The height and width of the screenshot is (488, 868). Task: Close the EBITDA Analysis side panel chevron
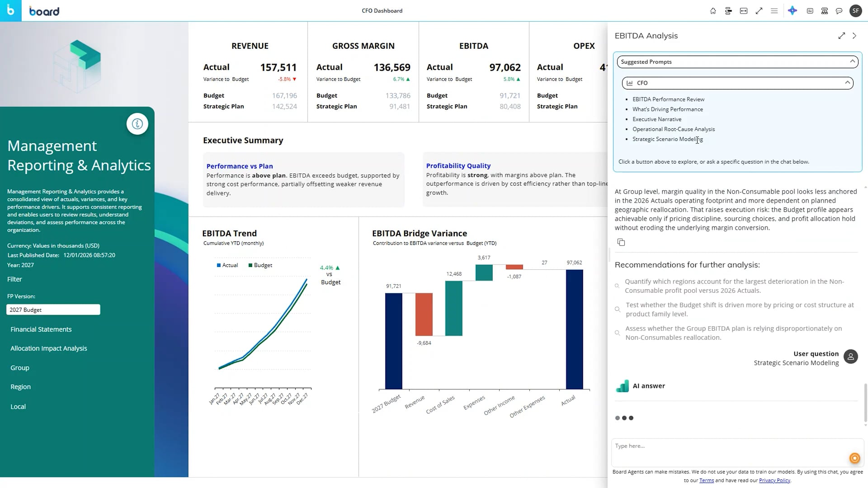[x=854, y=36]
